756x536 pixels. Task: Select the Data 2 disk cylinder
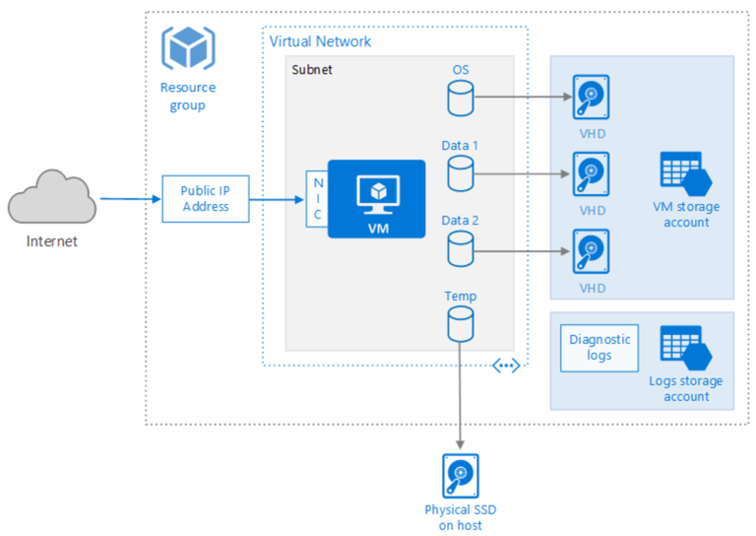tap(460, 249)
